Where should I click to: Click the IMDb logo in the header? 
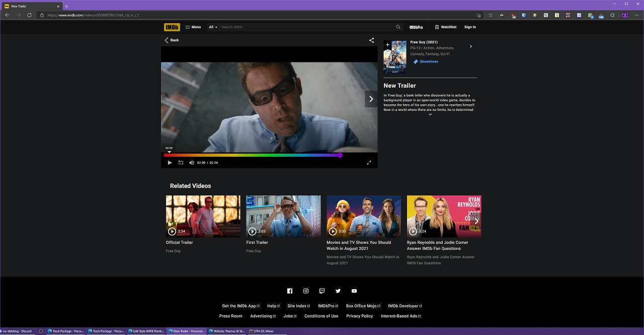171,27
